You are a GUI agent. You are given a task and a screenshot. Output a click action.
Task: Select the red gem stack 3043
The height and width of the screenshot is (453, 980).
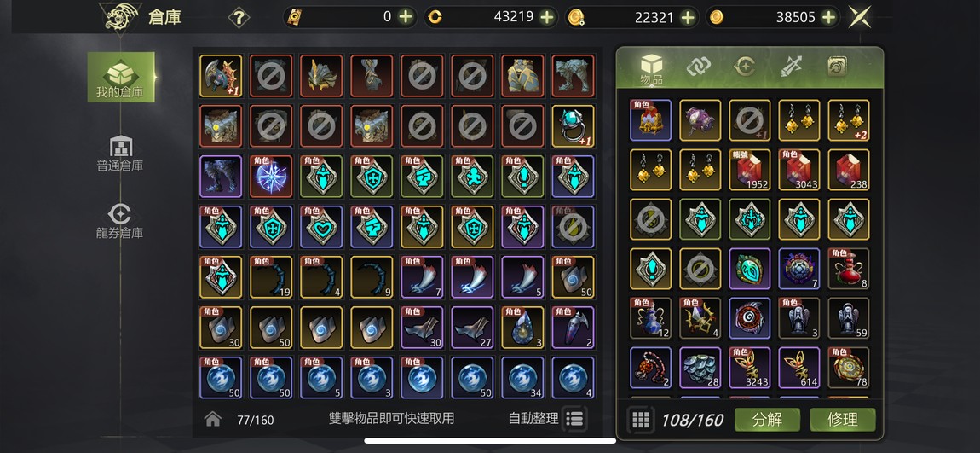[x=799, y=170]
